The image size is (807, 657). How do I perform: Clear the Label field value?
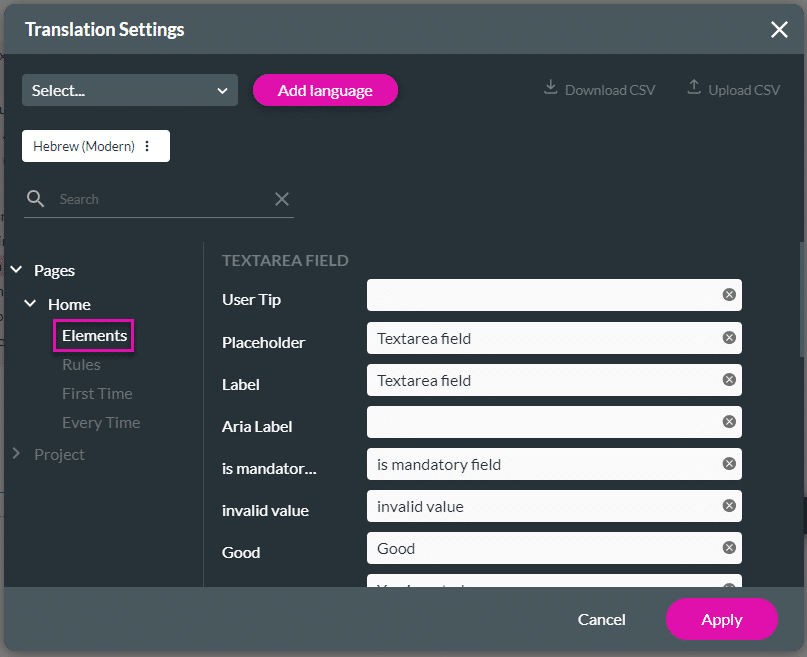[x=729, y=380]
